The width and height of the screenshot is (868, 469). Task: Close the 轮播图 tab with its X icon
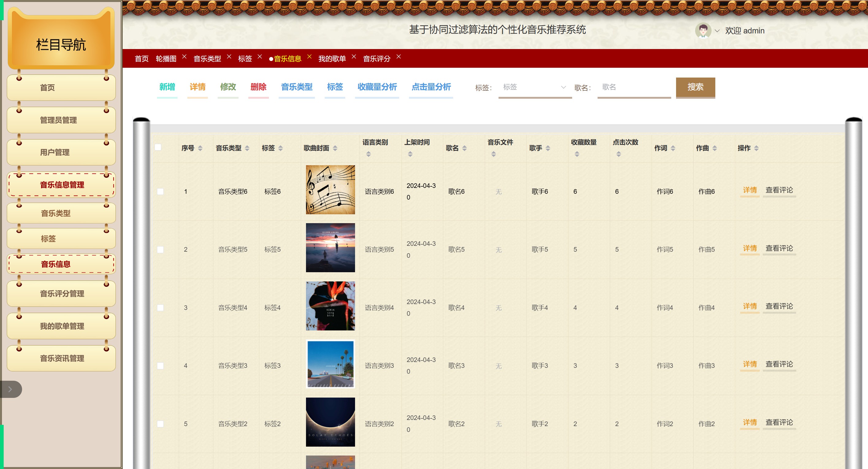184,57
